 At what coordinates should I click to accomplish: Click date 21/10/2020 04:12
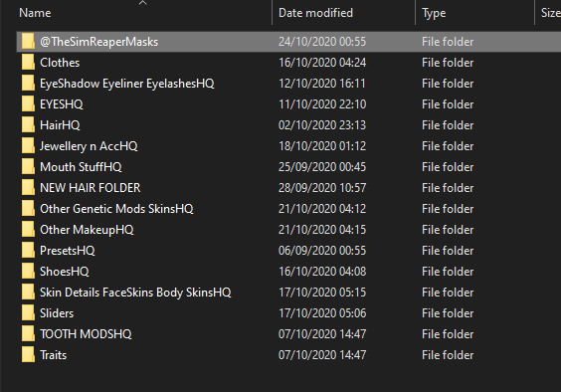pyautogui.click(x=322, y=209)
